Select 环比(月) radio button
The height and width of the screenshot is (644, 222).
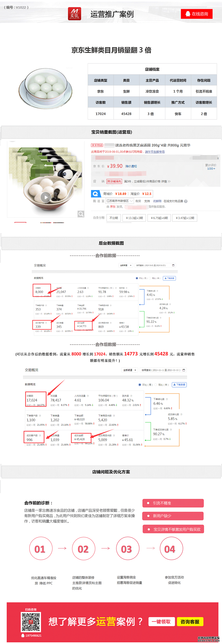(137, 278)
